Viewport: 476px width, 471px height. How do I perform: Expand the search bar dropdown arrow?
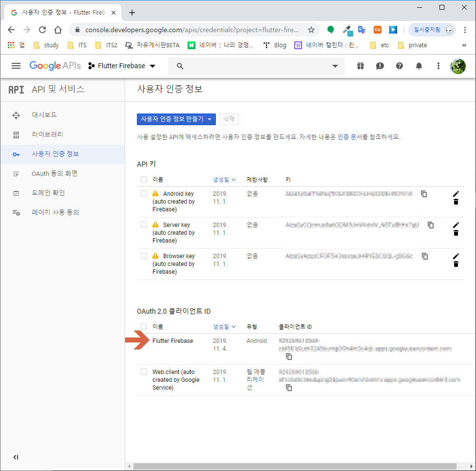(335, 66)
